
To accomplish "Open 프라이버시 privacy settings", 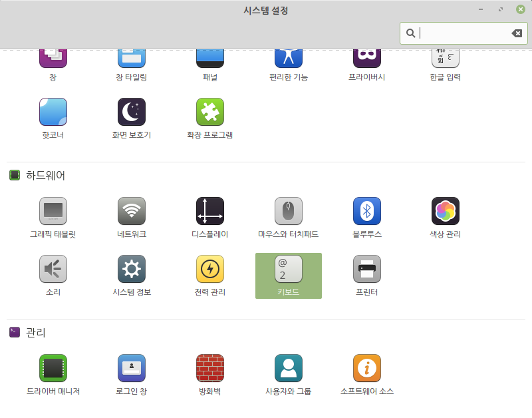I will point(367,59).
